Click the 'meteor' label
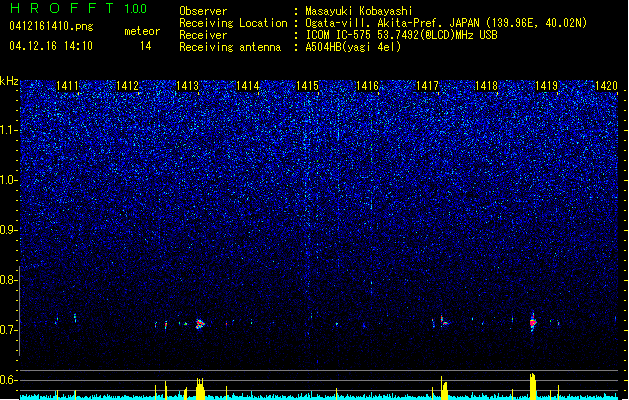Viewport: 629px width, 400px height. tap(142, 31)
